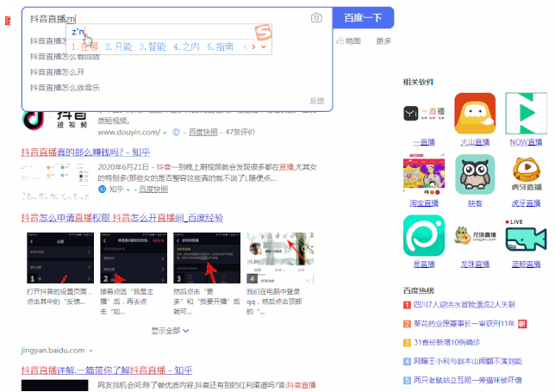Open step 3 screenshot thumbnail
555x392 pixels.
[207, 258]
